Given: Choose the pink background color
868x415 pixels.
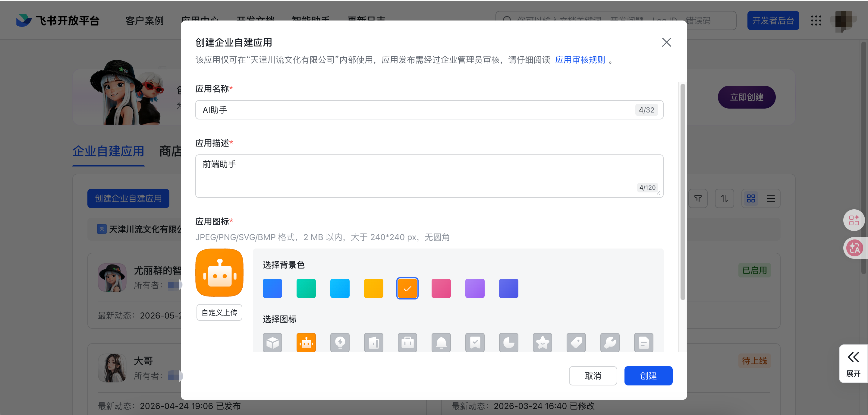Looking at the screenshot, I should point(441,288).
